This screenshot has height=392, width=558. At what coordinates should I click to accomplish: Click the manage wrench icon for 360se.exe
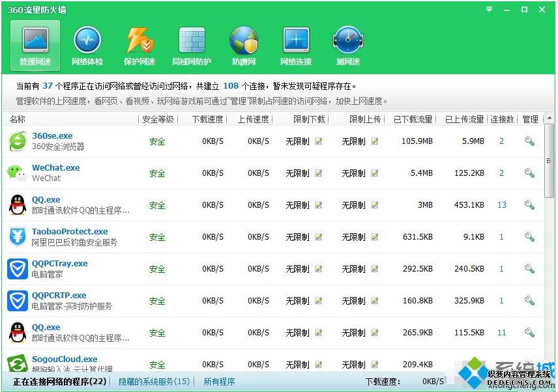[x=529, y=141]
